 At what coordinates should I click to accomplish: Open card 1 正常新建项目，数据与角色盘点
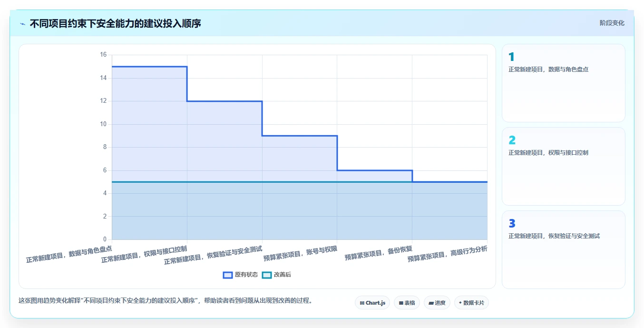(x=563, y=83)
